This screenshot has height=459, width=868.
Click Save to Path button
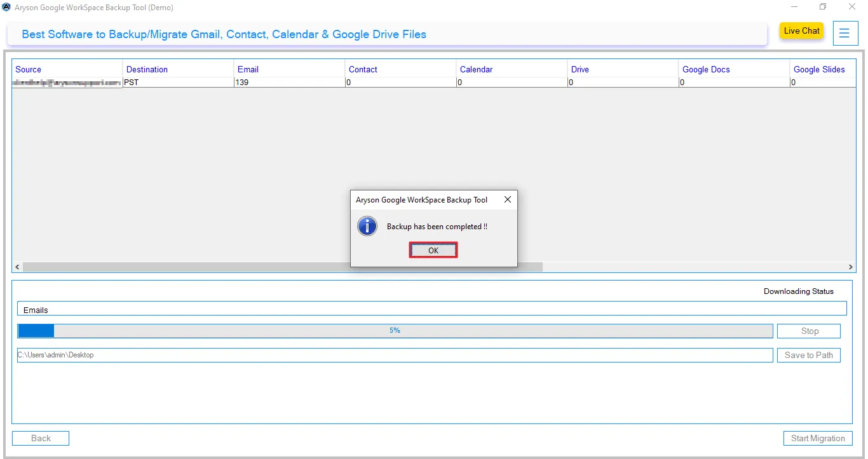click(x=808, y=355)
